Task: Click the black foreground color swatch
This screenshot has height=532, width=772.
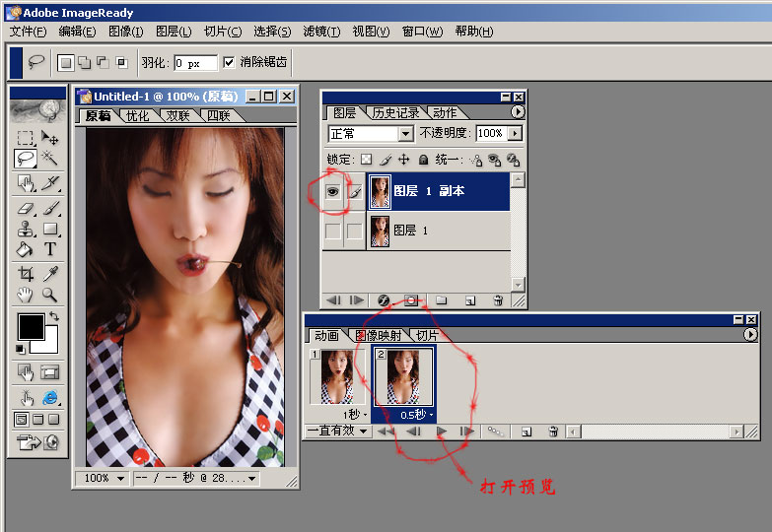Action: (30, 327)
